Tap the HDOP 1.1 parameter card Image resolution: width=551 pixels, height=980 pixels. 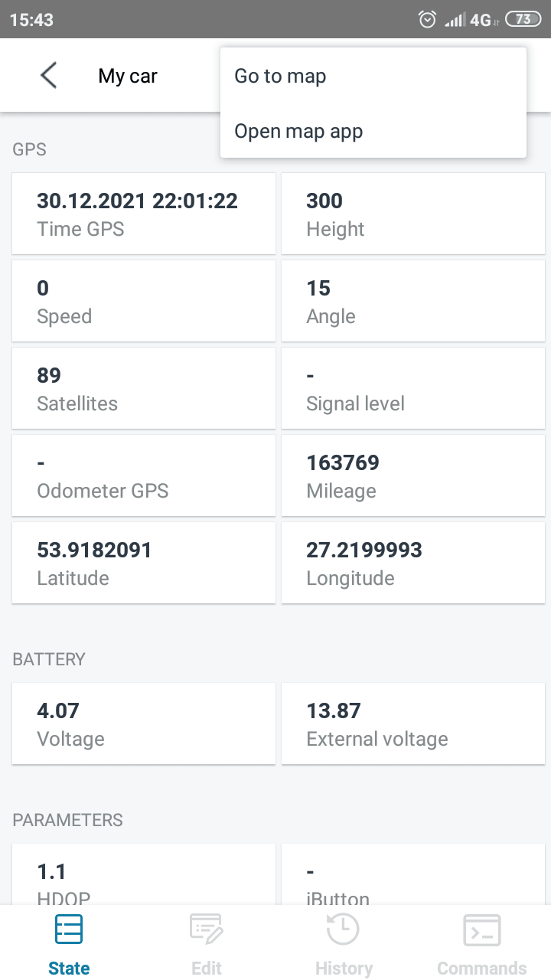point(144,874)
